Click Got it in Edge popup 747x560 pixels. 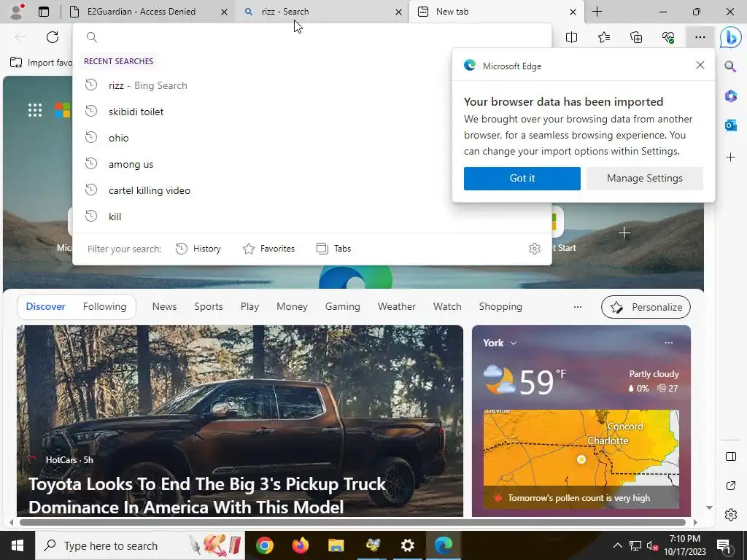(522, 178)
